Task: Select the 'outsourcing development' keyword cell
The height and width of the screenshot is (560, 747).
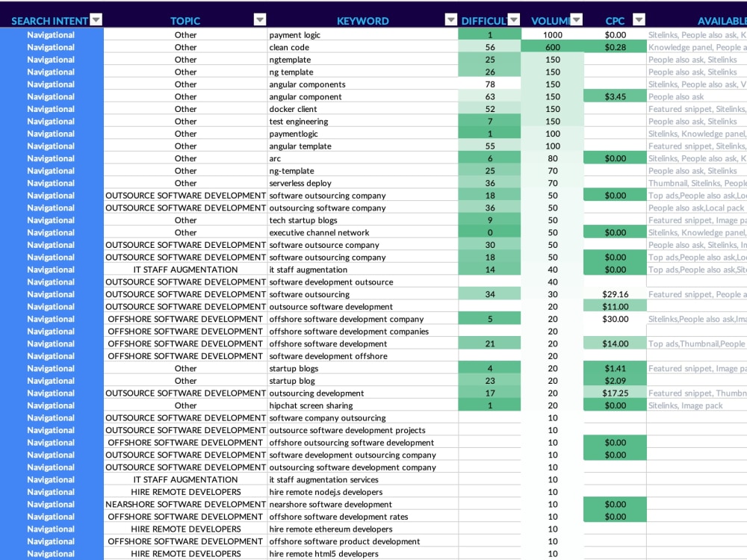Action: 362,393
